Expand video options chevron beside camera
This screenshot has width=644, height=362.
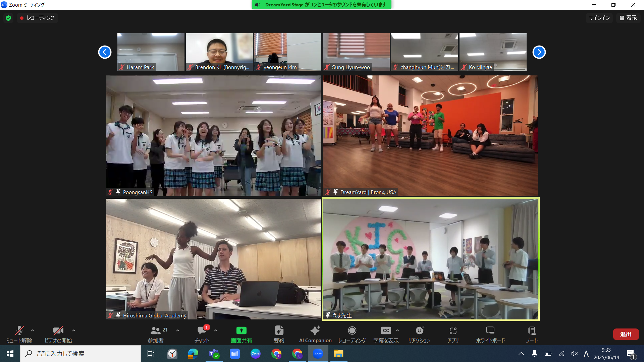click(x=74, y=330)
